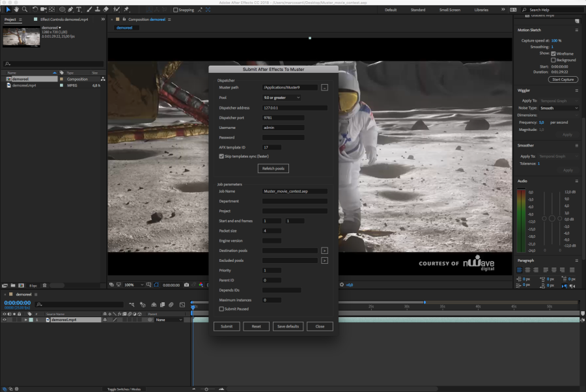Click Start Capture in Motion Sketch
The height and width of the screenshot is (392, 586).
pyautogui.click(x=563, y=79)
